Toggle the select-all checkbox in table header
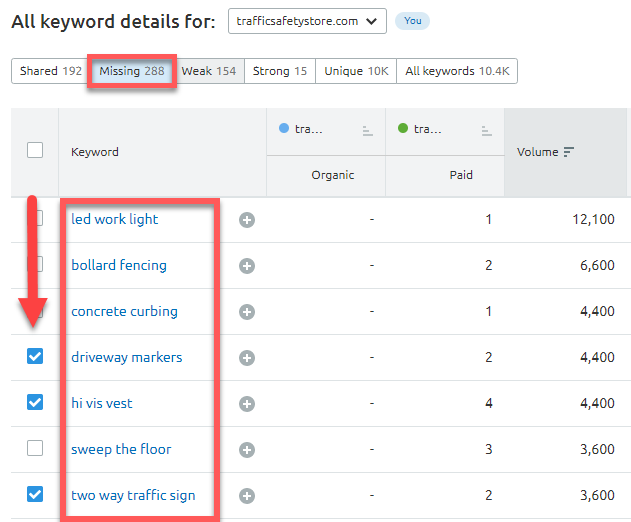Image resolution: width=631 pixels, height=522 pixels. 35,150
